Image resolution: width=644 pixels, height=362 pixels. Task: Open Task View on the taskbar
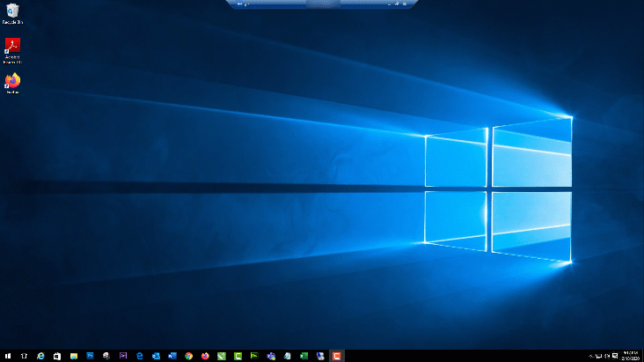point(25,356)
